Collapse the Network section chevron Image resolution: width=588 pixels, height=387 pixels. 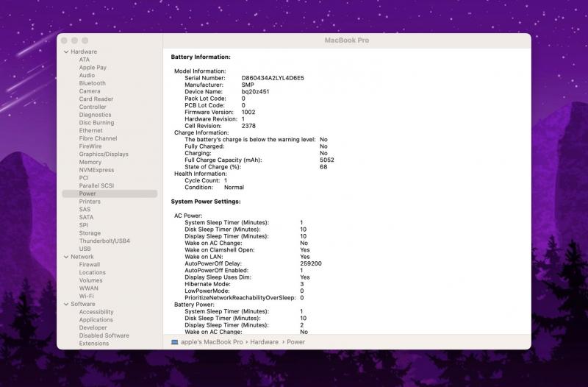click(x=66, y=257)
